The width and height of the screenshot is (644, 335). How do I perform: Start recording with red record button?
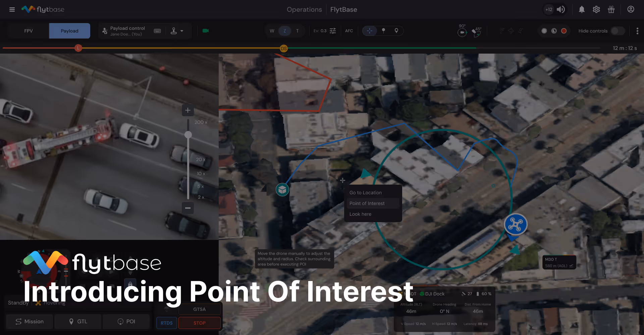pyautogui.click(x=564, y=31)
